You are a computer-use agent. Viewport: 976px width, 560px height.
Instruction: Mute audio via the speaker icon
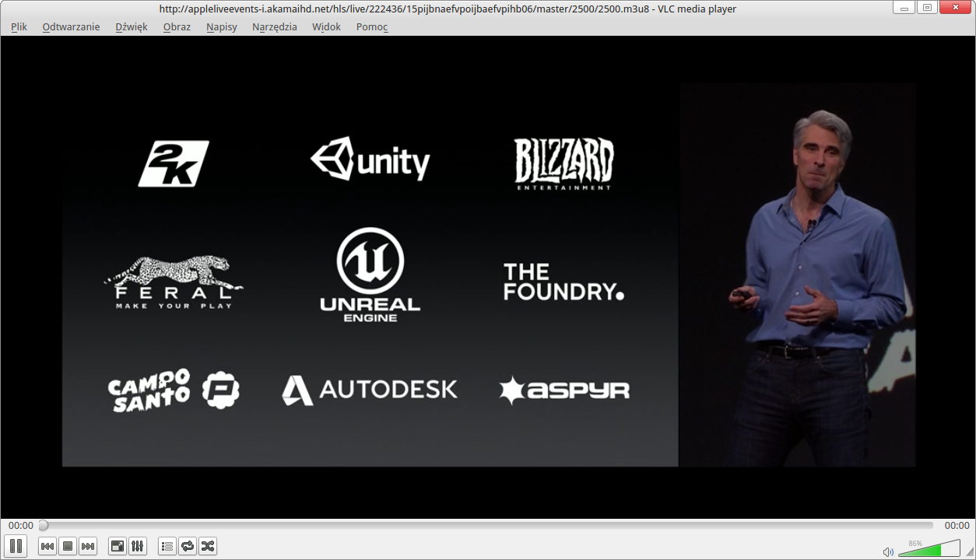click(888, 551)
